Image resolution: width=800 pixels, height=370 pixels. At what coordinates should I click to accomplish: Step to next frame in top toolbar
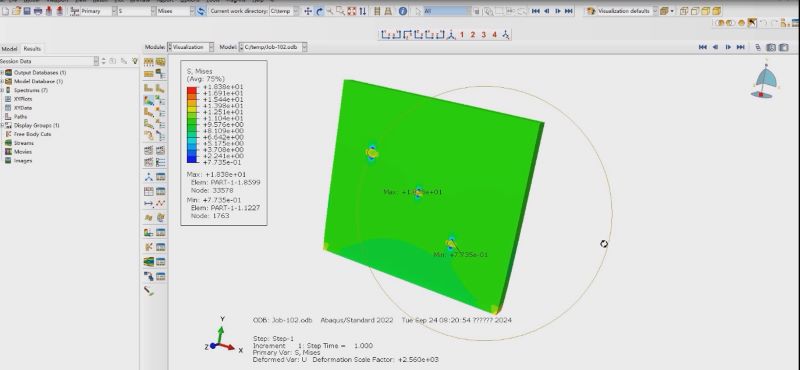[x=558, y=11]
